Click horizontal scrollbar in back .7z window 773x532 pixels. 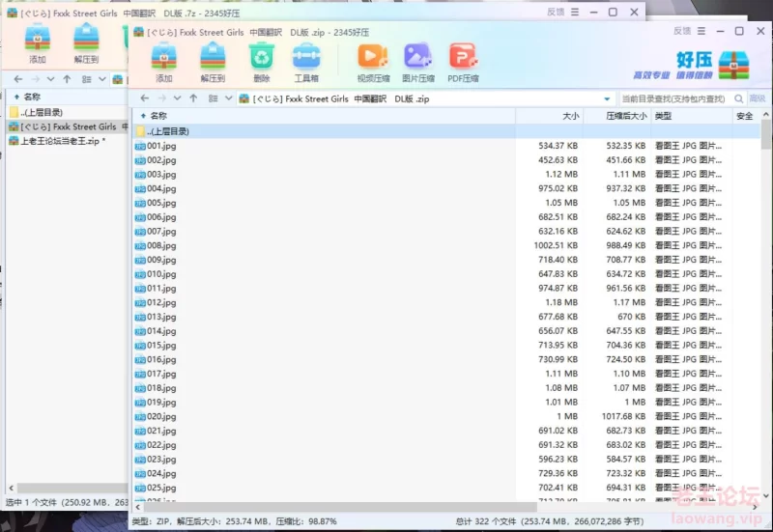click(72, 489)
